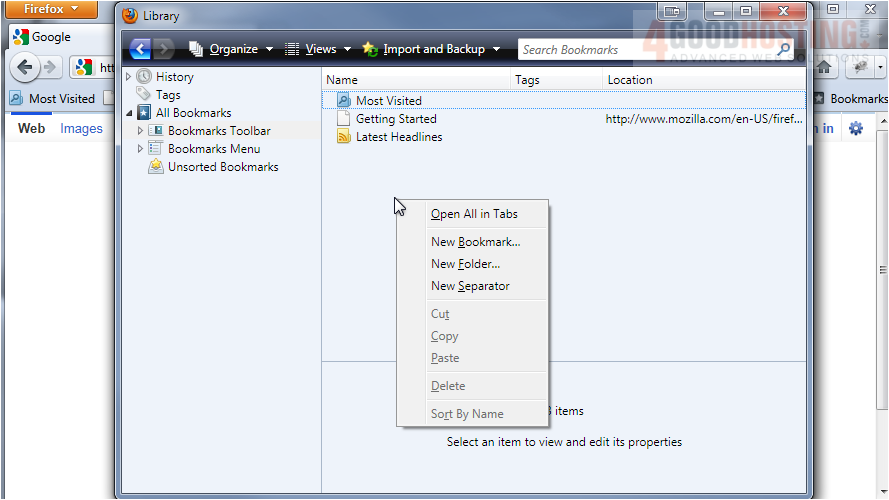Click the Unsorted Bookmarks folder icon
Viewport: 889px width, 500px height.
click(x=156, y=167)
